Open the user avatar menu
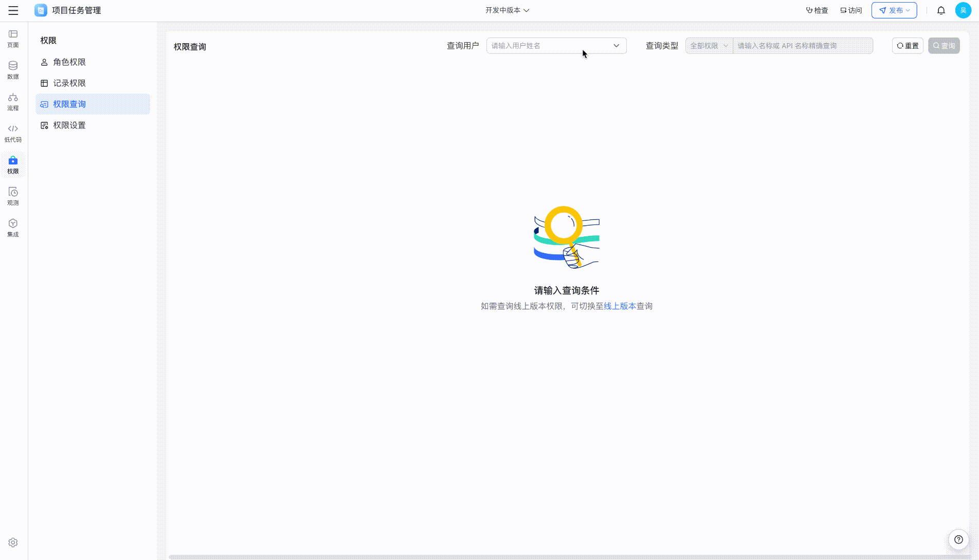The image size is (979, 560). (x=963, y=10)
